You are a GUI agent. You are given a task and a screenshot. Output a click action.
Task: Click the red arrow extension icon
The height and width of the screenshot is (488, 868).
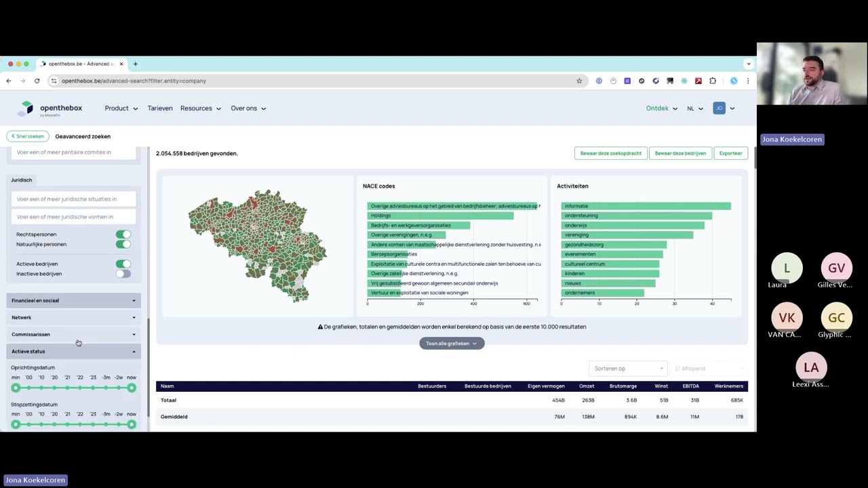coord(698,81)
